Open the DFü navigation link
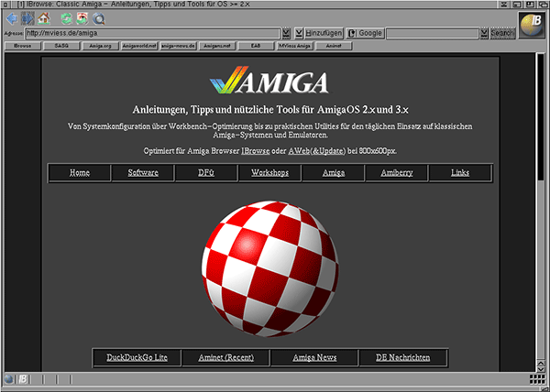 click(x=206, y=173)
